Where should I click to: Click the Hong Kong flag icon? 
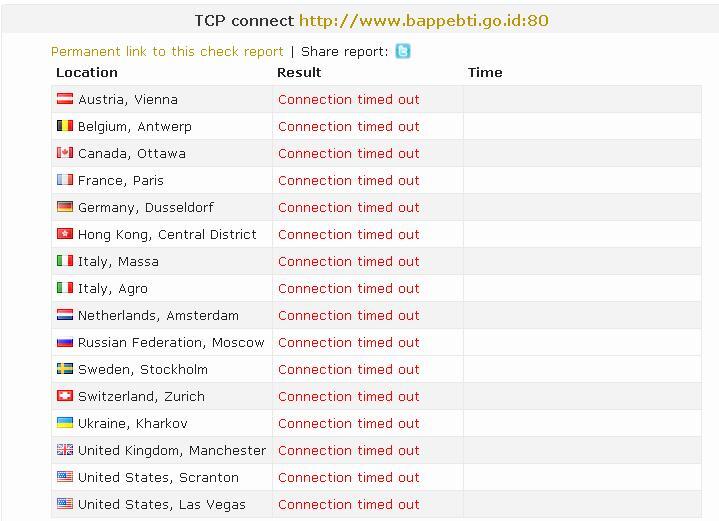point(65,234)
